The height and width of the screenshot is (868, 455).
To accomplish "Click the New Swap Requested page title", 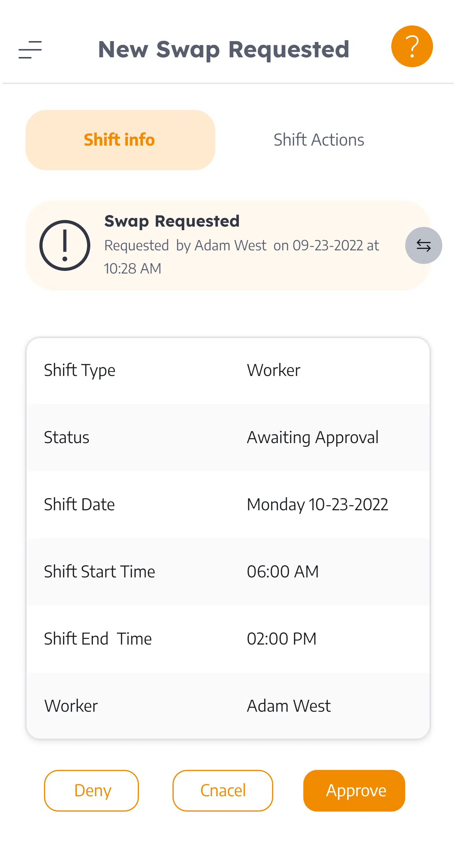I will click(x=223, y=49).
